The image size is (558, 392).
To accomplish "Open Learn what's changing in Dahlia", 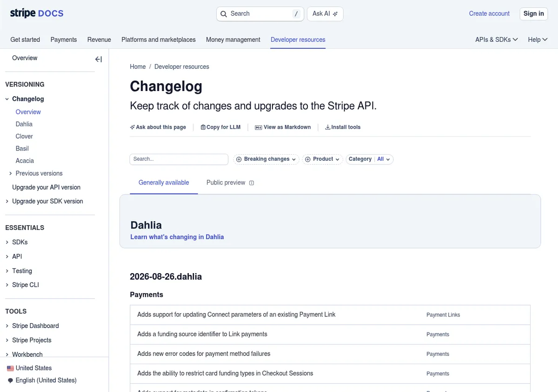I will point(177,237).
